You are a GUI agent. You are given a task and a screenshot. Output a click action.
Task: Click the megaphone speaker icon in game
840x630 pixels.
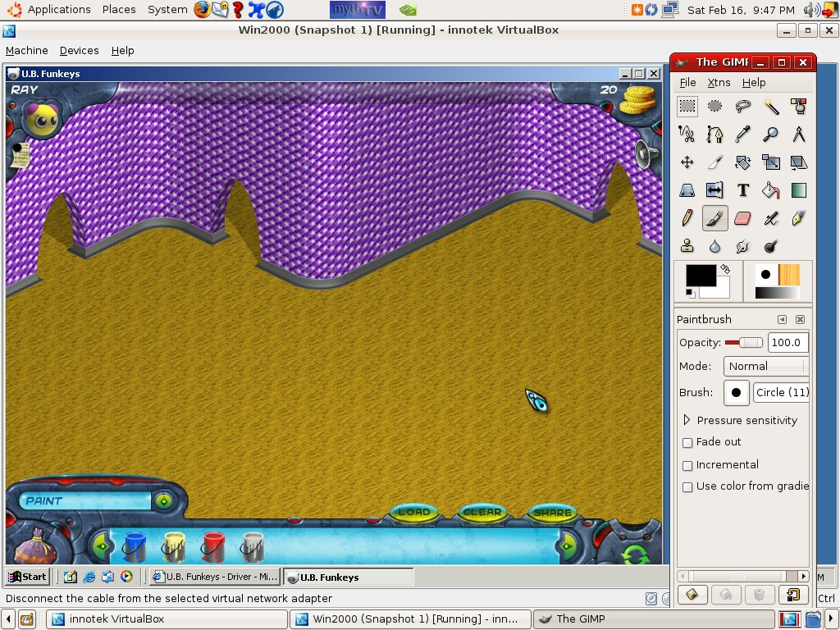point(646,153)
